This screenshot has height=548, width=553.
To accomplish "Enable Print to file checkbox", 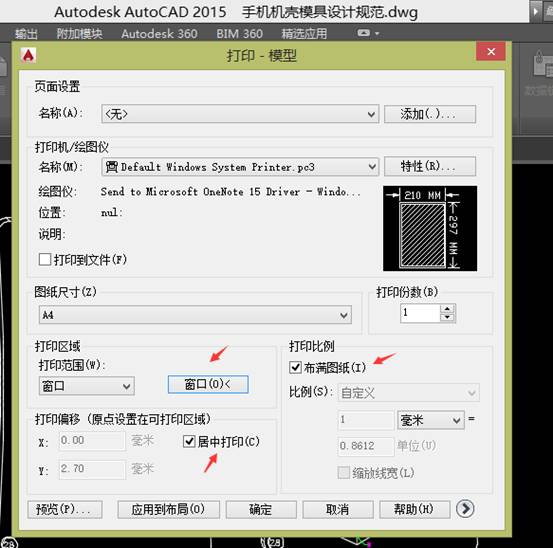I will (45, 259).
